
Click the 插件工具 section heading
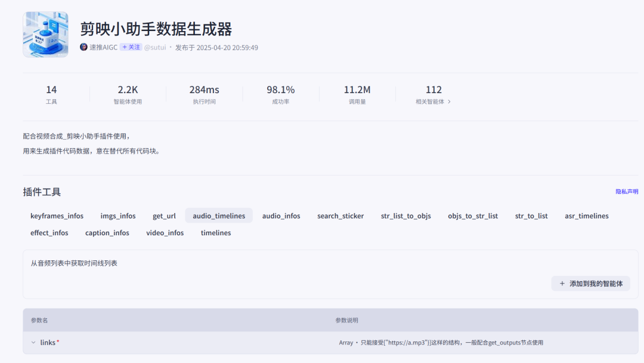pyautogui.click(x=42, y=192)
